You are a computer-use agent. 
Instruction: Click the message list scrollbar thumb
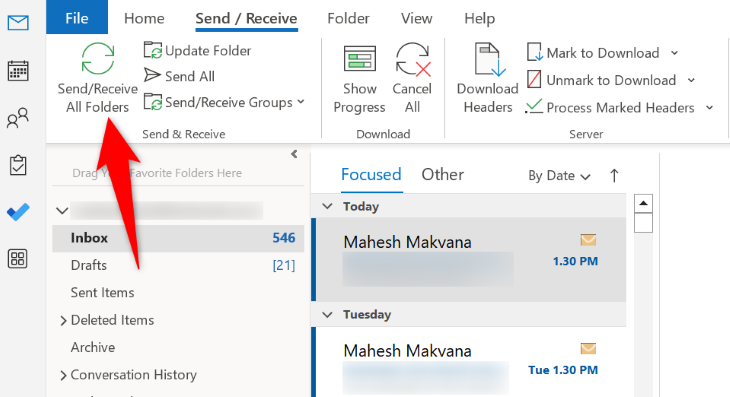click(x=643, y=223)
